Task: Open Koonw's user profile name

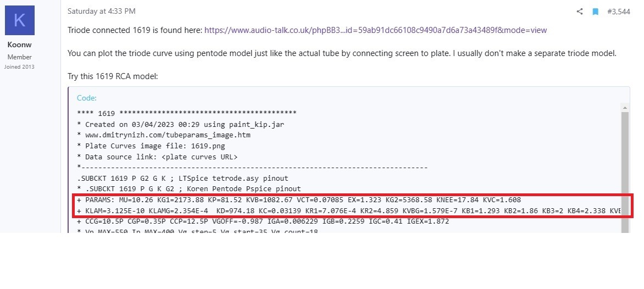Action: pos(19,45)
